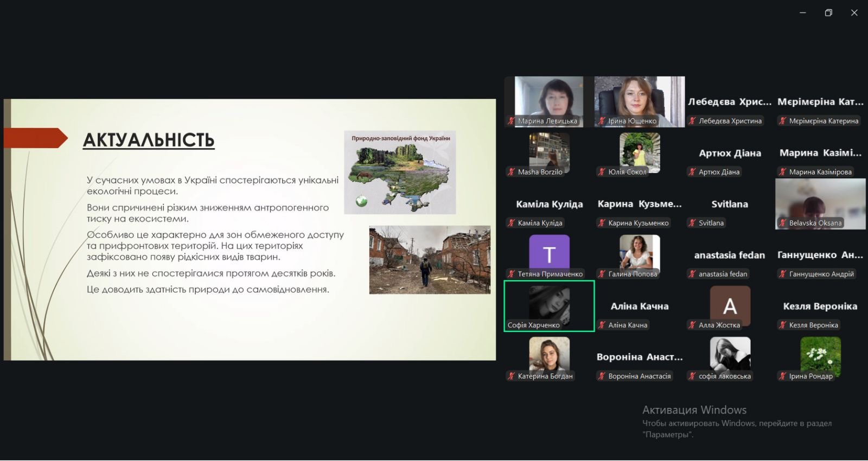The image size is (868, 461).
Task: Click the purple T avatar of Тетяна Примаченко
Action: point(549,253)
